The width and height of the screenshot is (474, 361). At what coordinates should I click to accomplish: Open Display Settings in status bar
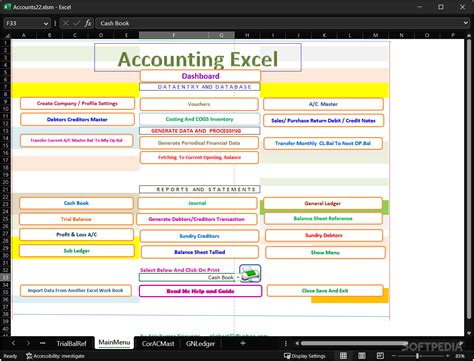click(x=304, y=356)
